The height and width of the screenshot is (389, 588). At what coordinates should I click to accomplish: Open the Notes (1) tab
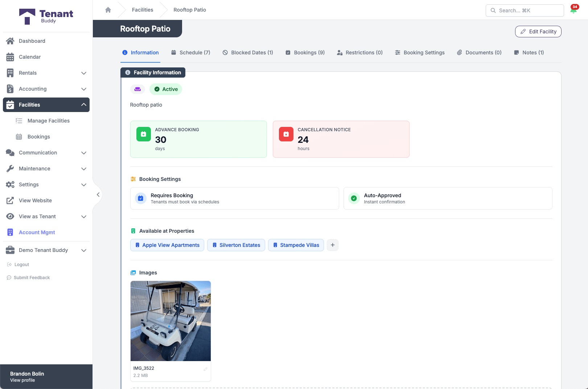click(529, 53)
